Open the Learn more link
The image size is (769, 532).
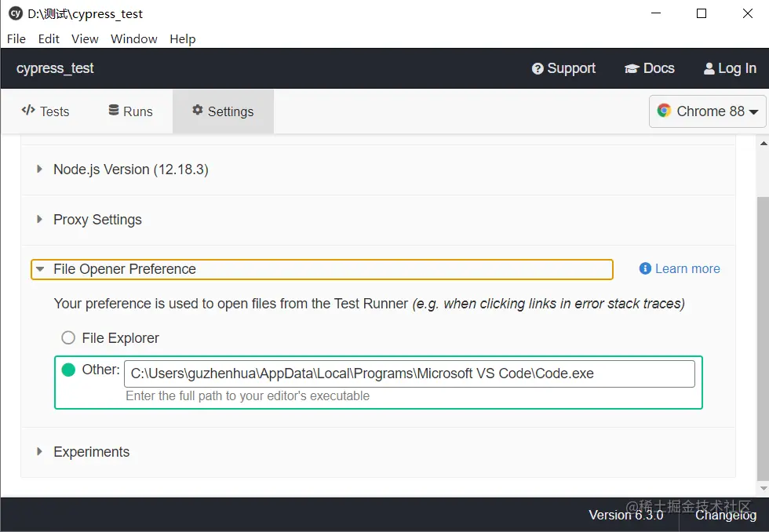pos(680,268)
